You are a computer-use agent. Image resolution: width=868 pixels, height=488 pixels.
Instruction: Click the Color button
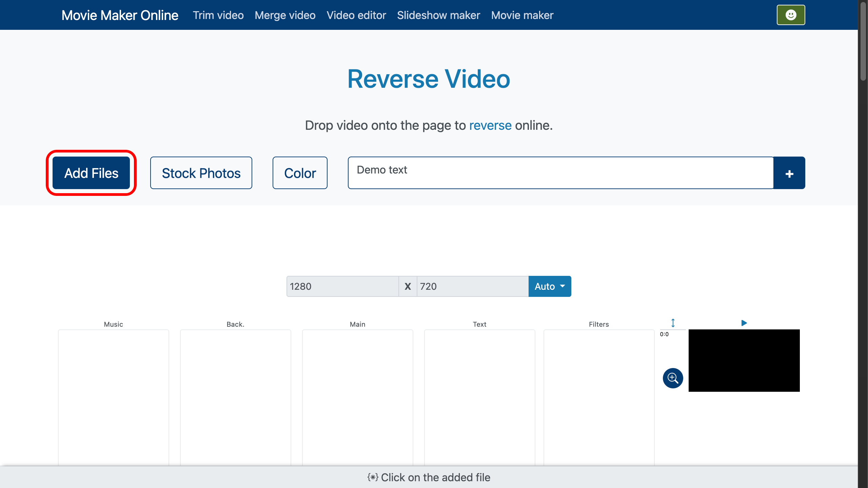click(300, 173)
